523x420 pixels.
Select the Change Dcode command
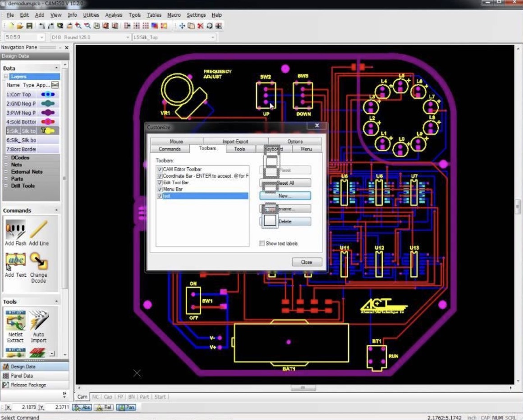click(39, 268)
